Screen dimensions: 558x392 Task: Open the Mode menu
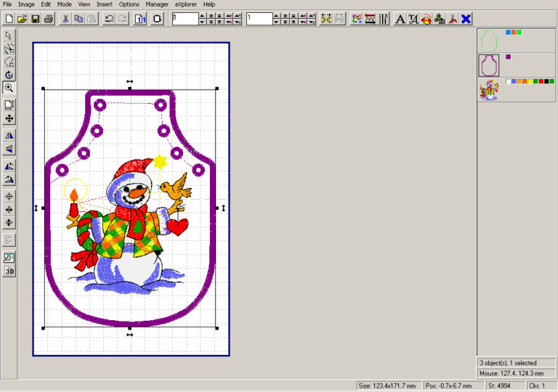click(x=65, y=4)
